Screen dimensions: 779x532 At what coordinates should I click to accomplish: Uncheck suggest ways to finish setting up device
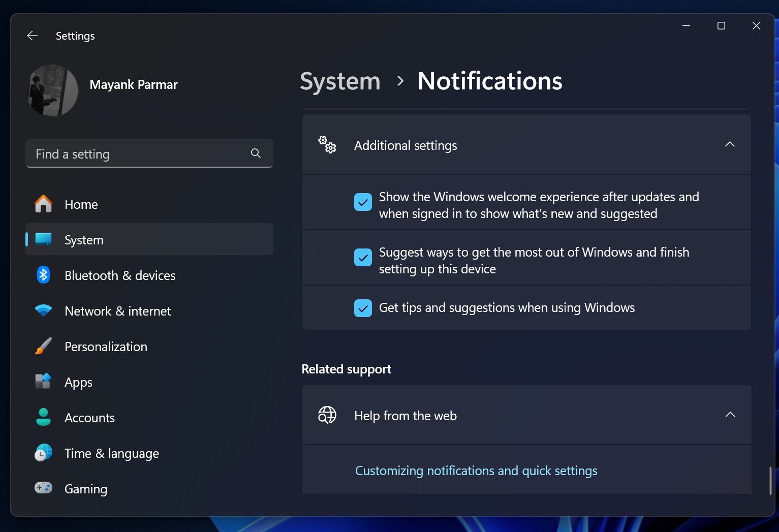click(363, 258)
